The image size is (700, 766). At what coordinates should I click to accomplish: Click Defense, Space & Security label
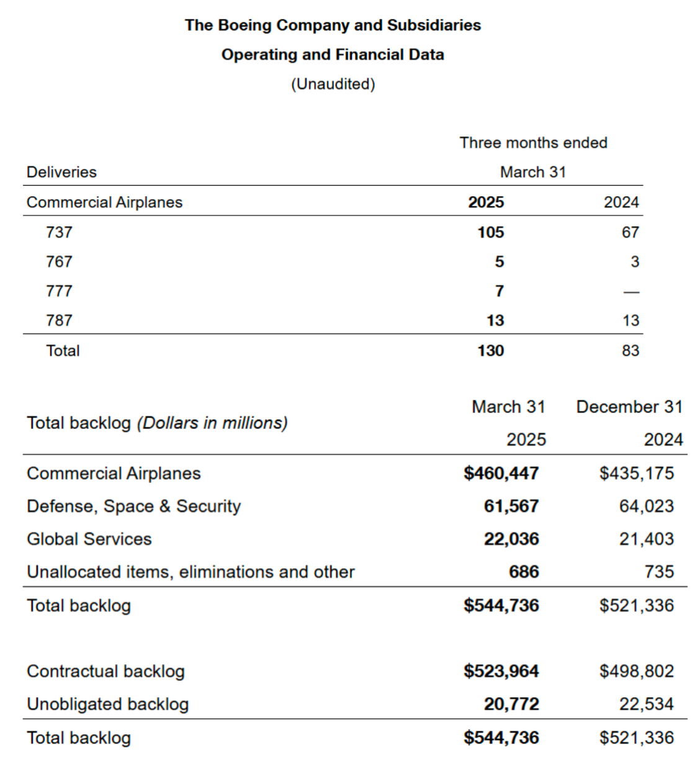point(133,507)
